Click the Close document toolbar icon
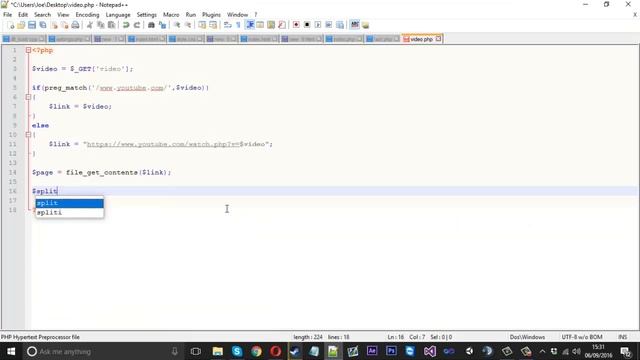The height and width of the screenshot is (360, 640). click(x=54, y=25)
